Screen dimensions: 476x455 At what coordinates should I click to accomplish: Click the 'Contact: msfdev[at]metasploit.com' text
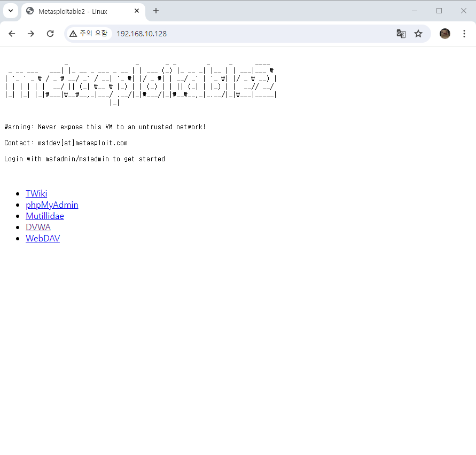pos(66,143)
